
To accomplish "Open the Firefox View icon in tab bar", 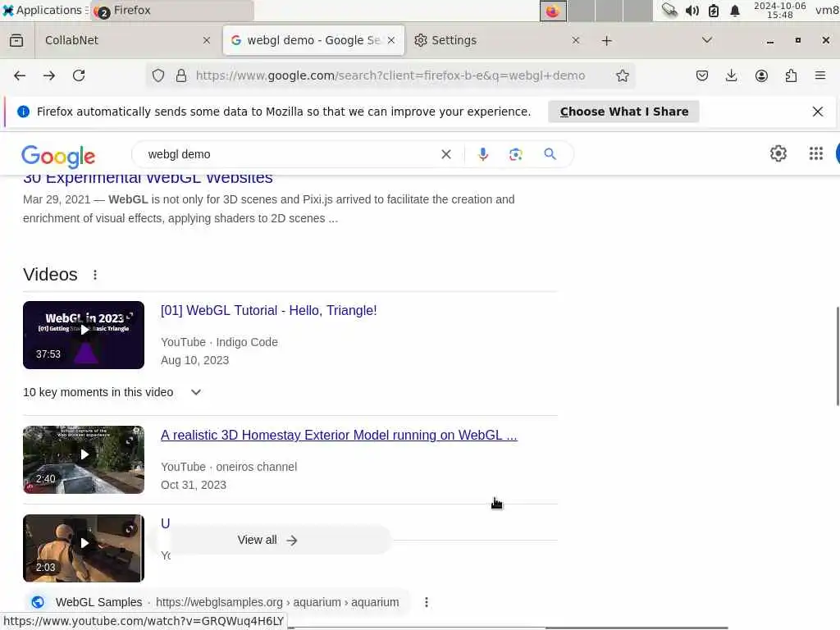I will (16, 41).
